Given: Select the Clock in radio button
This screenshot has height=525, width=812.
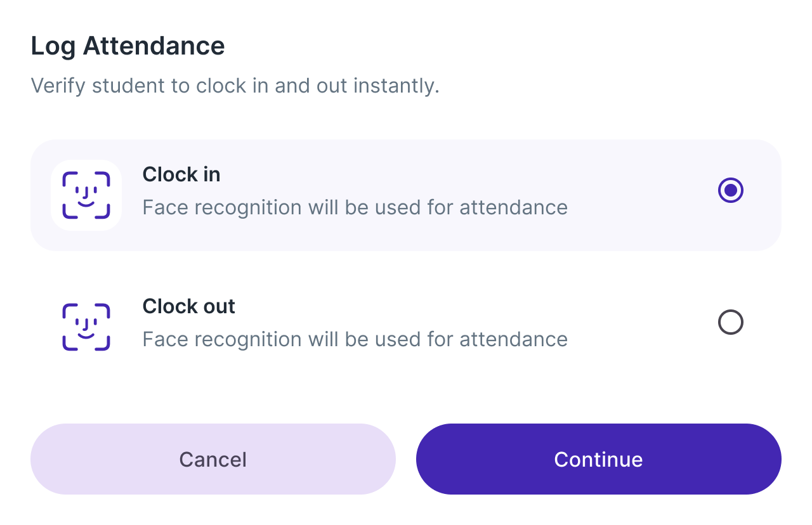Looking at the screenshot, I should pos(731,190).
